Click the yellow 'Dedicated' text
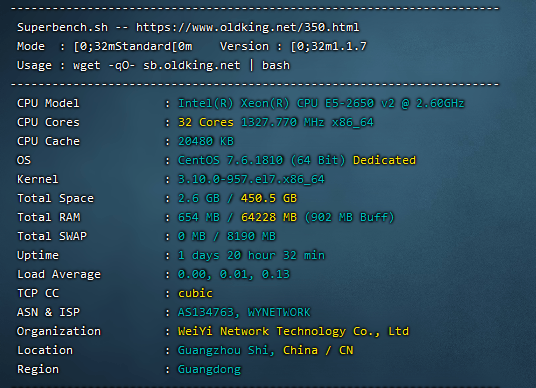This screenshot has width=536, height=388. tap(384, 160)
